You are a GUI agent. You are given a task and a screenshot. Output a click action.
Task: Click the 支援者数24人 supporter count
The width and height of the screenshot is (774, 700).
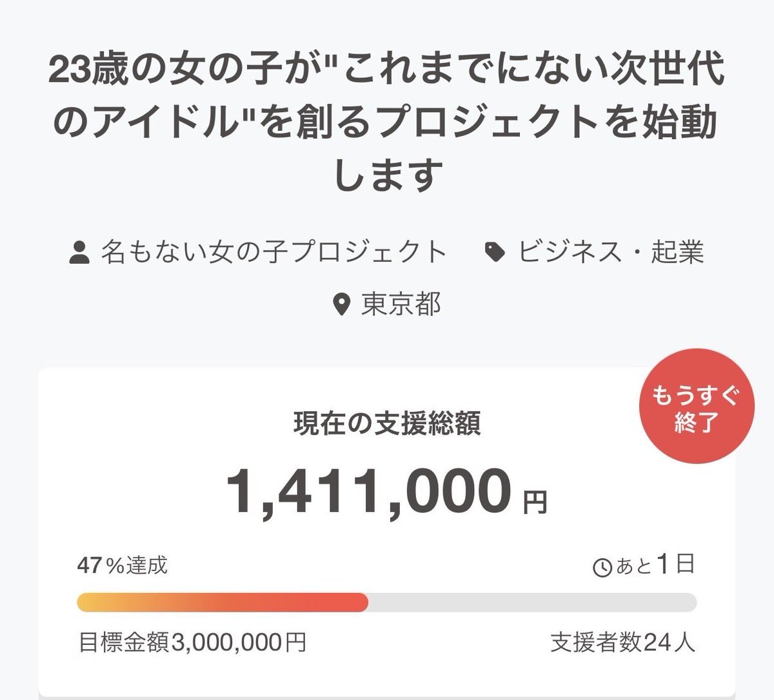pos(622,642)
